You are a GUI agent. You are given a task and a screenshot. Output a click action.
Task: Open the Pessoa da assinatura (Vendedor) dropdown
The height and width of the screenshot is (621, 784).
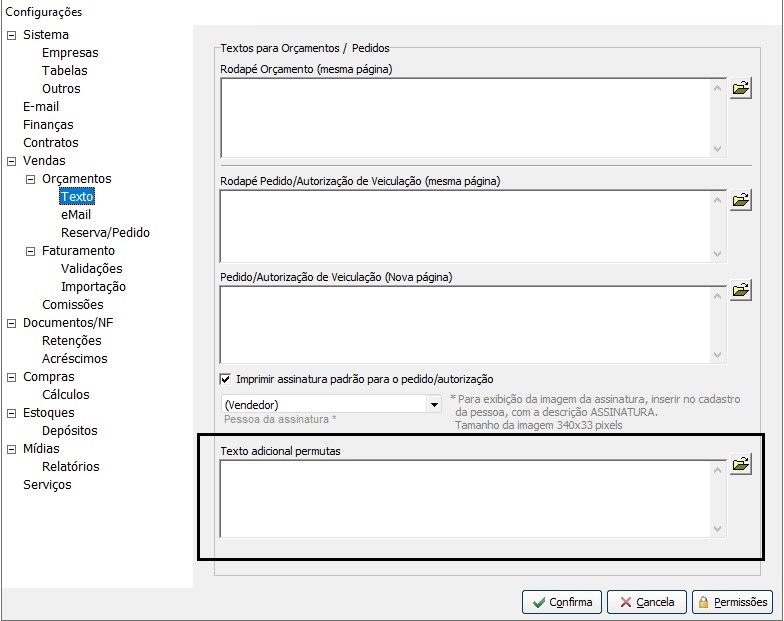(x=433, y=405)
